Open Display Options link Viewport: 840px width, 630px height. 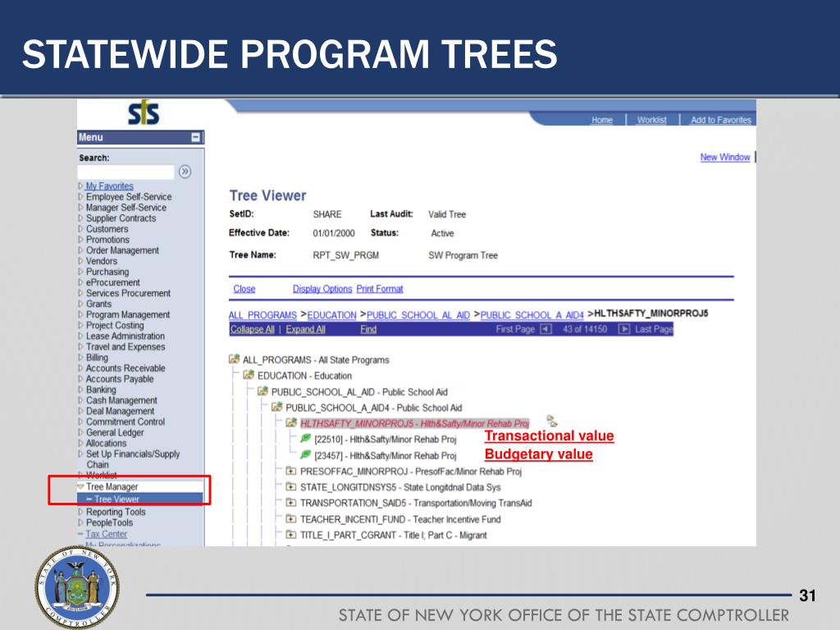click(x=322, y=289)
